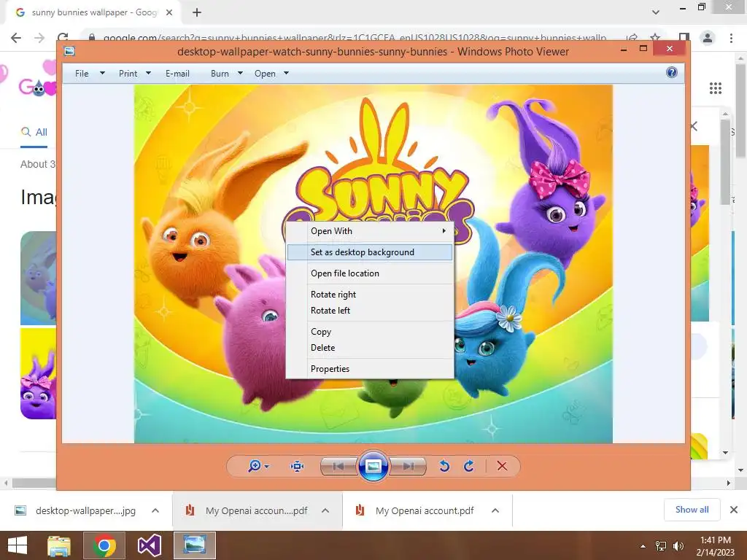Viewport: 747px width, 560px height.
Task: Select Delete from the context menu
Action: pyautogui.click(x=369, y=348)
